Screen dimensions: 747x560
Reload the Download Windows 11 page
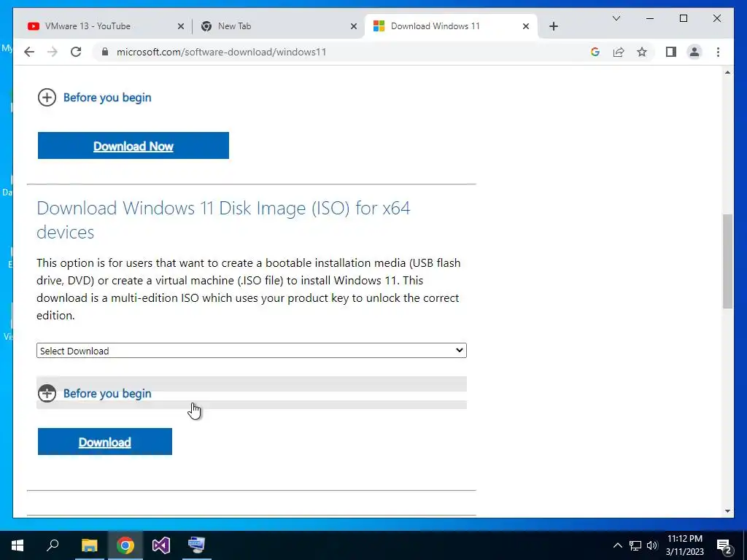tap(76, 52)
